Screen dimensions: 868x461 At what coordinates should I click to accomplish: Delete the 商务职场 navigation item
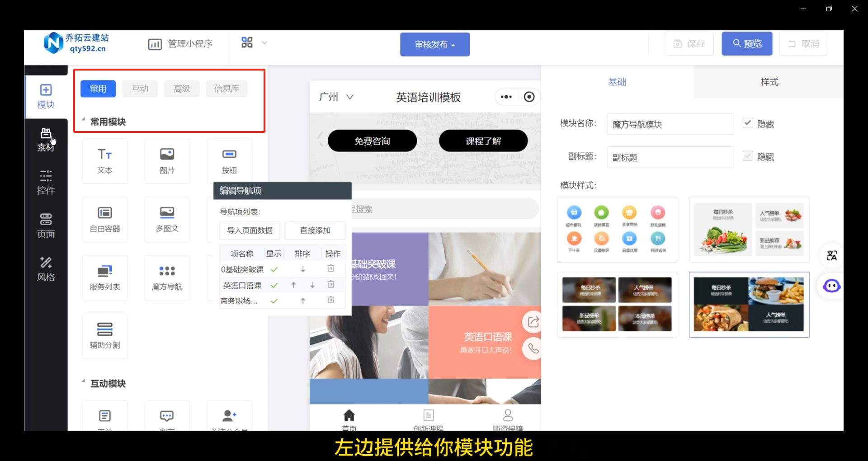330,300
